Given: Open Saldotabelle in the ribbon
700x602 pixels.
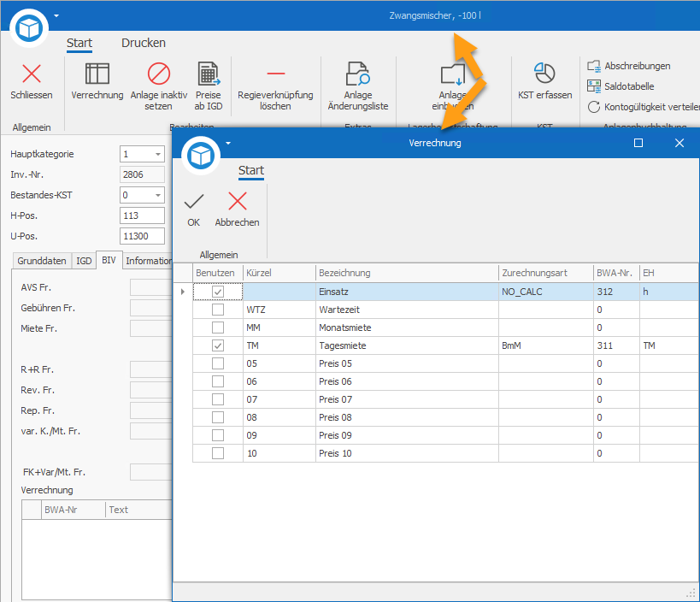Looking at the screenshot, I should click(621, 86).
